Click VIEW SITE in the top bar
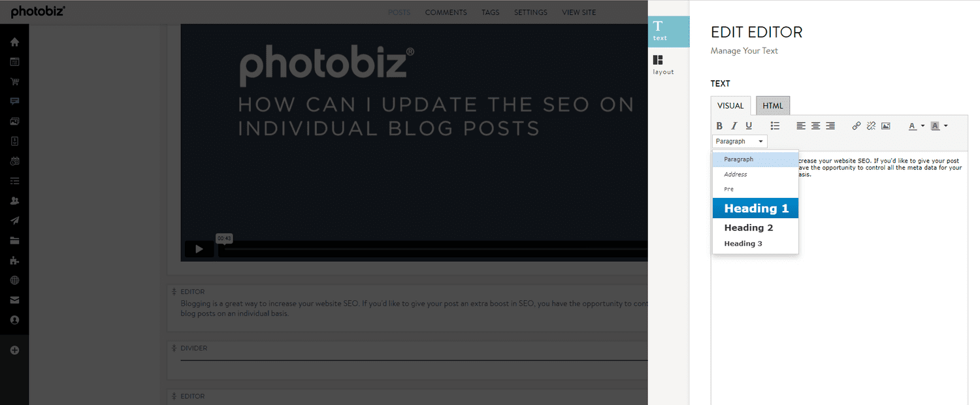Viewport: 980px width, 405px height. (x=578, y=12)
